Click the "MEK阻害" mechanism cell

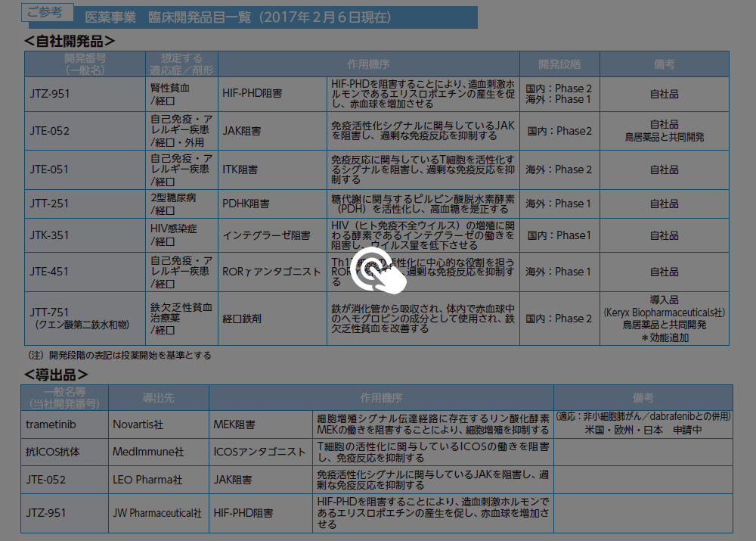[x=261, y=424]
